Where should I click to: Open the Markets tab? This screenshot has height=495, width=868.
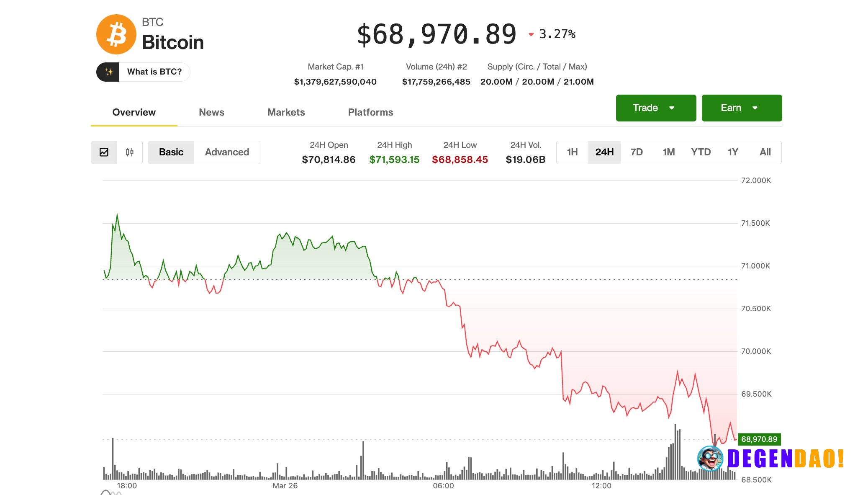(x=286, y=112)
